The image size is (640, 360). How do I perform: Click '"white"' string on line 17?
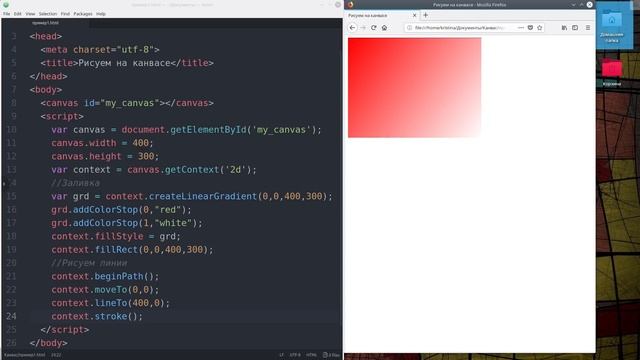(x=173, y=223)
